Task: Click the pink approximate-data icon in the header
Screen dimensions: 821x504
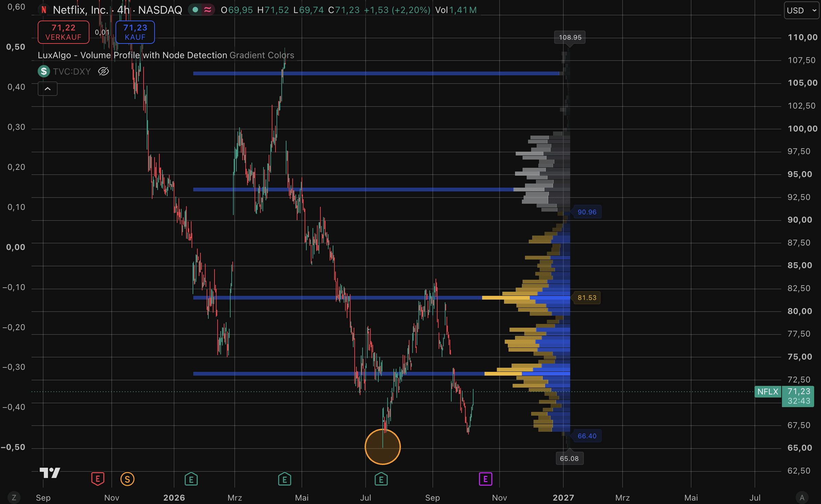Action: pos(207,10)
